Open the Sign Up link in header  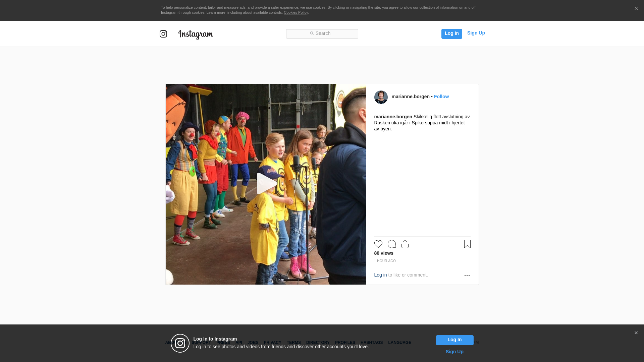[x=476, y=33]
